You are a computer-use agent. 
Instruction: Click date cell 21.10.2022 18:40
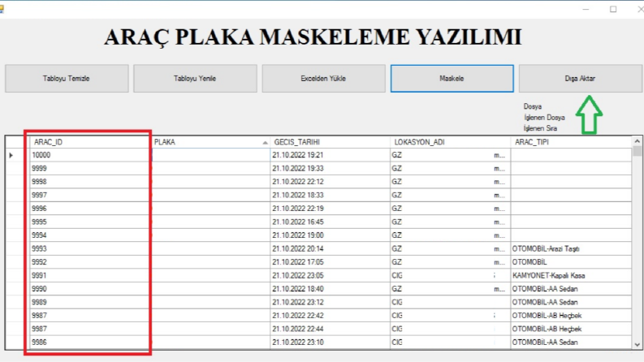point(331,289)
